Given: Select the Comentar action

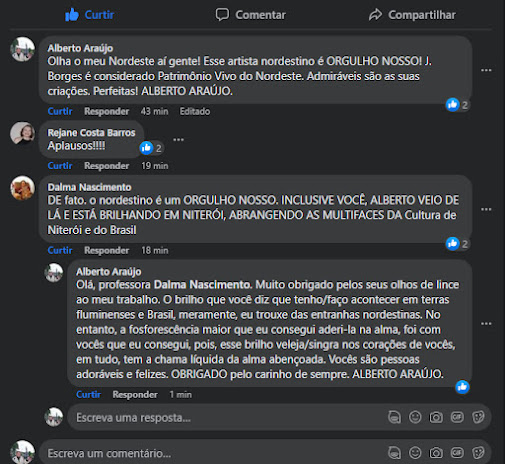Looking at the screenshot, I should tap(251, 15).
